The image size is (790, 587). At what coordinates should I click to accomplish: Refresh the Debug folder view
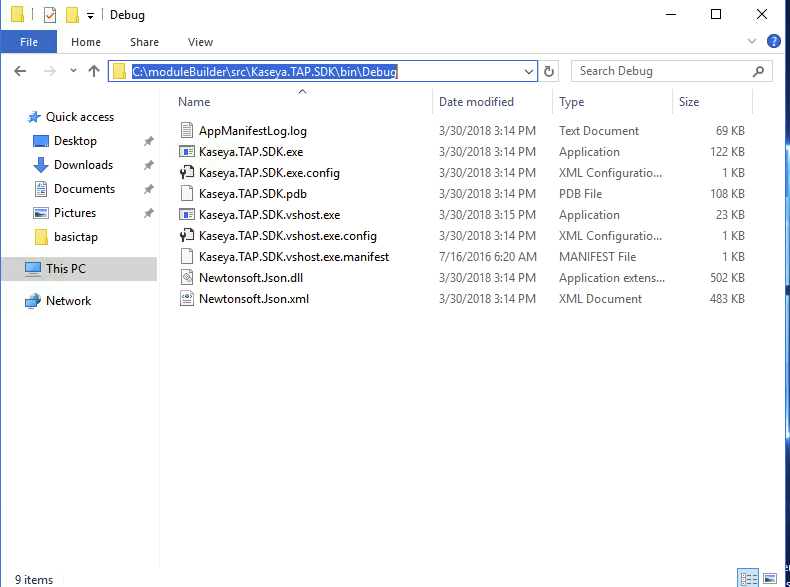[x=549, y=71]
